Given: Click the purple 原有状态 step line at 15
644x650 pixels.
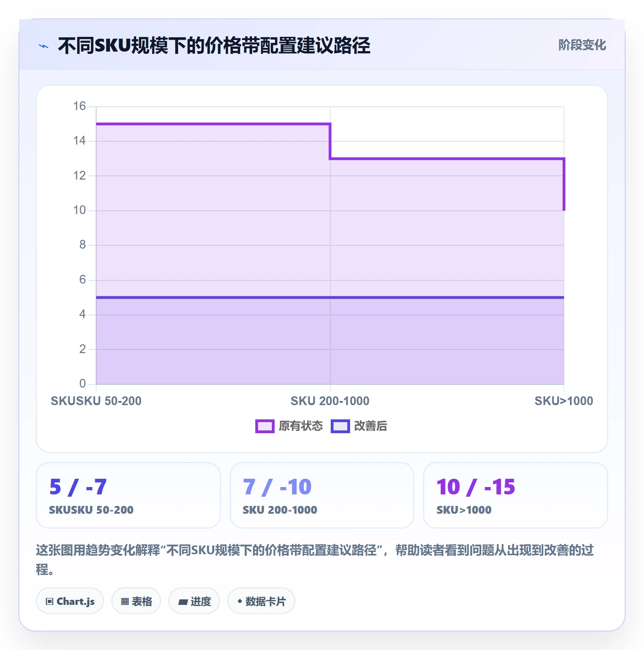Looking at the screenshot, I should coord(213,124).
